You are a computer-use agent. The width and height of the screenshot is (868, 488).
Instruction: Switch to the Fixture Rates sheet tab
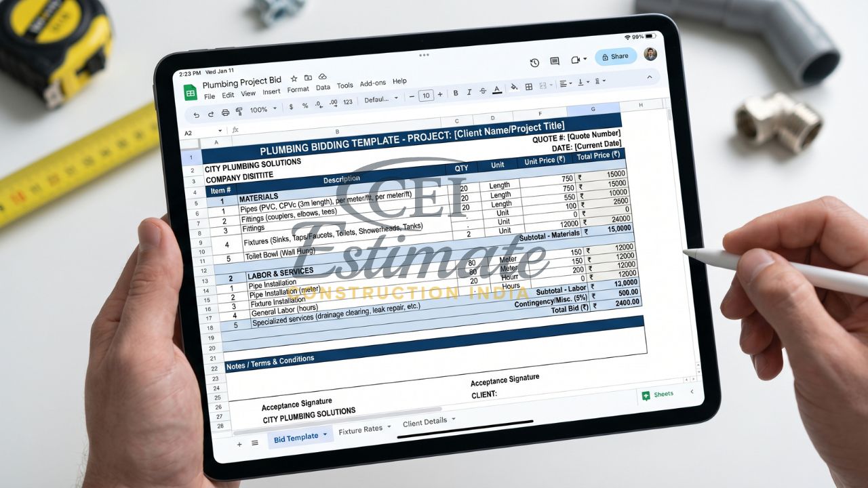361,428
